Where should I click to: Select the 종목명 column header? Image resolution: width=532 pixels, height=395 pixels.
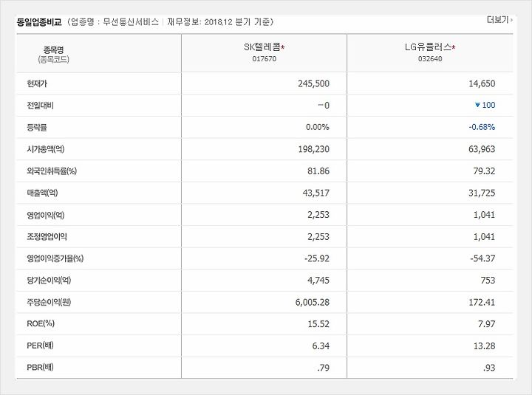[x=53, y=50]
